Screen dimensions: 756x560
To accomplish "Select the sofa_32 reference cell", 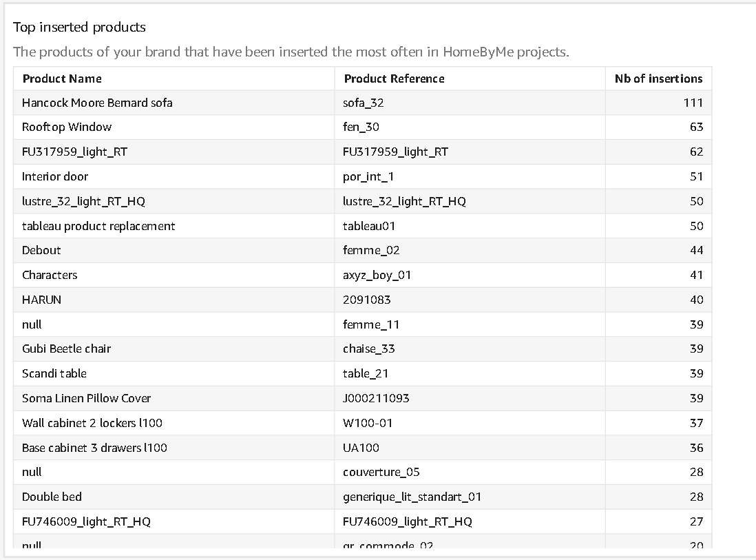I will [x=364, y=103].
